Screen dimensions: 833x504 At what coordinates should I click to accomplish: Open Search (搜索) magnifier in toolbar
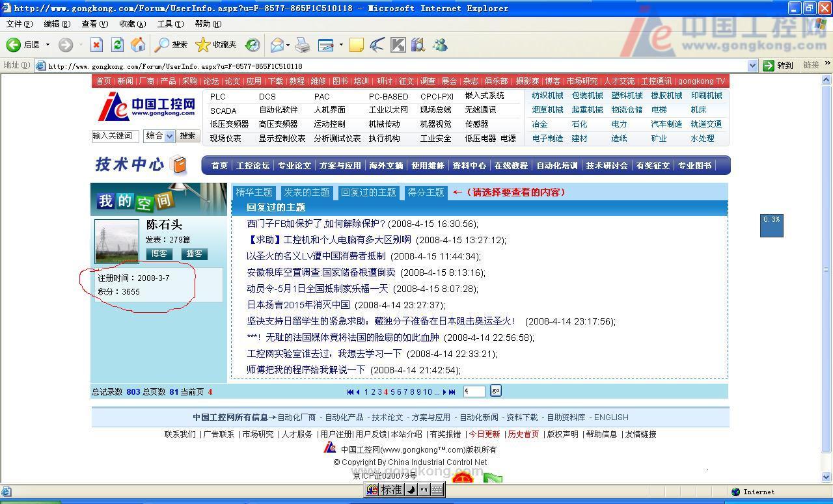coord(161,45)
